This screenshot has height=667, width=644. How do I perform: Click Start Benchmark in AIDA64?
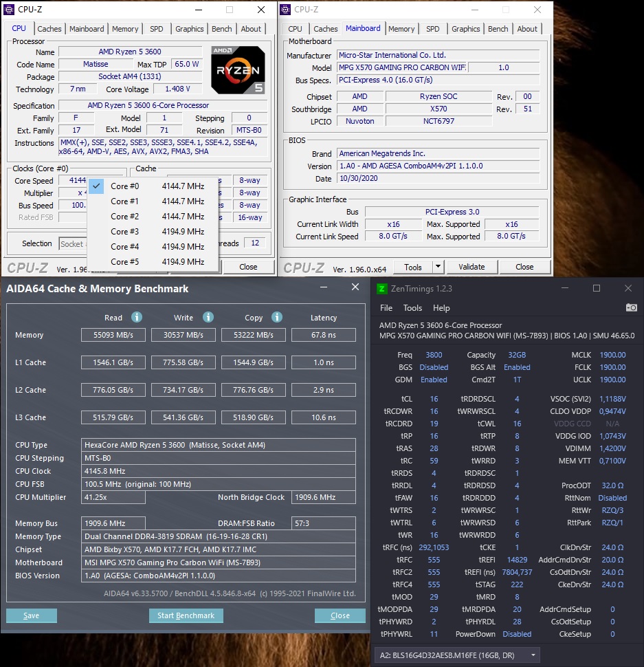pos(186,615)
